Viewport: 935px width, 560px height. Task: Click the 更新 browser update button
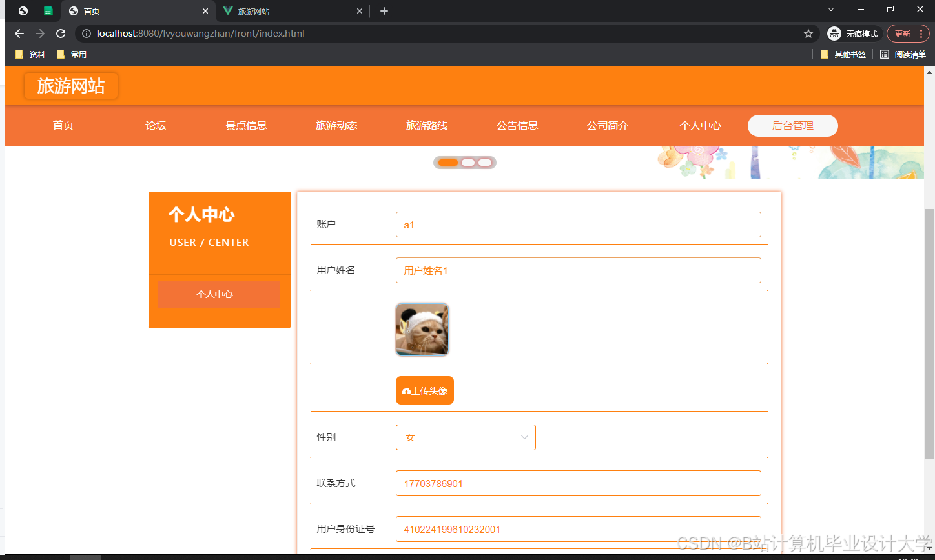tap(907, 34)
